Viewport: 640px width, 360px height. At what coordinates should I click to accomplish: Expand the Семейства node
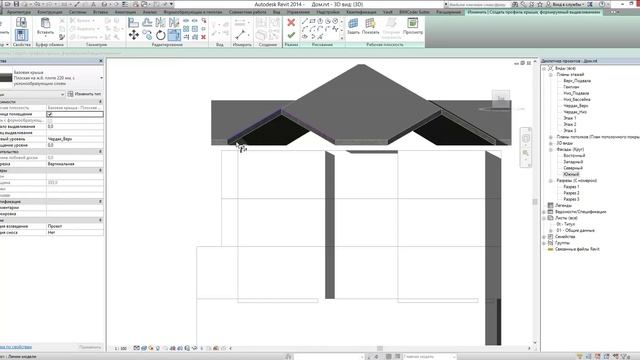(x=544, y=237)
